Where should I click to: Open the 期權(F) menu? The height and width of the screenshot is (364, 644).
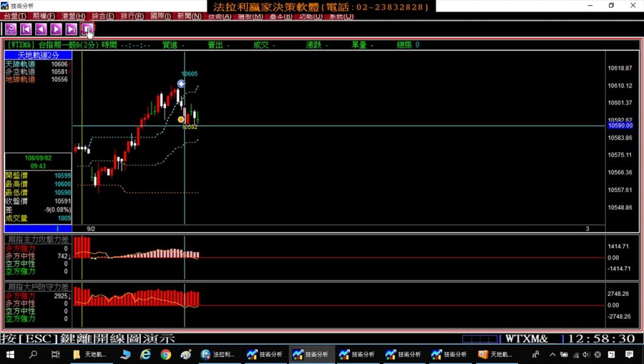click(44, 16)
